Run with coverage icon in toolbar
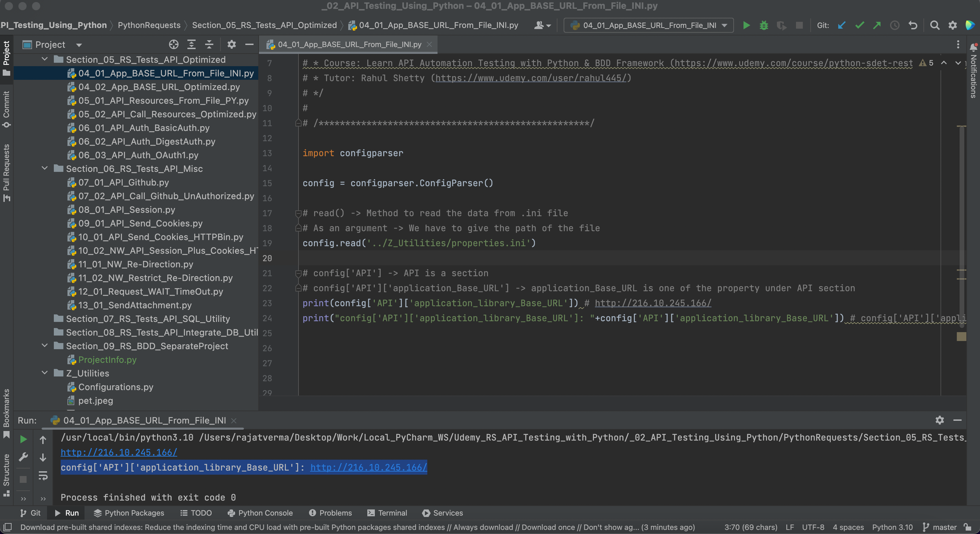The width and height of the screenshot is (980, 534). 781,25
